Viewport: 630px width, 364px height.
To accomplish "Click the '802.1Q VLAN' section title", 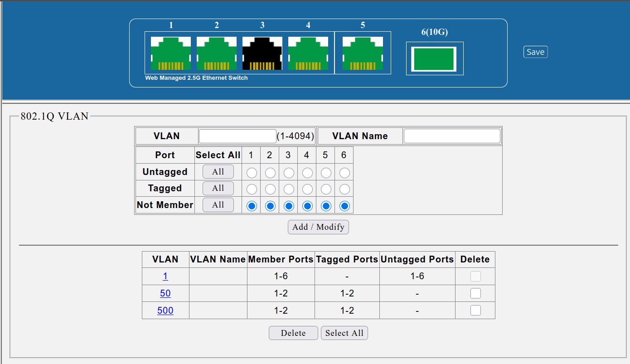I will pyautogui.click(x=55, y=116).
